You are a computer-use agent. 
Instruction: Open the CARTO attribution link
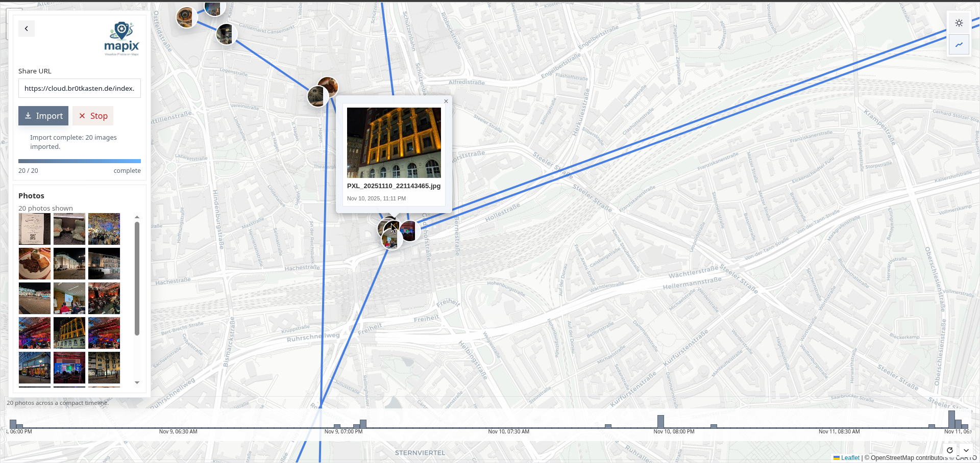pos(966,458)
